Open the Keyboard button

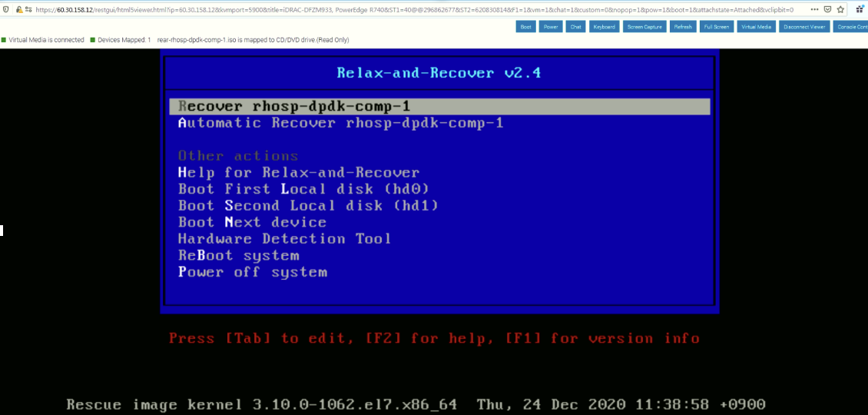604,27
